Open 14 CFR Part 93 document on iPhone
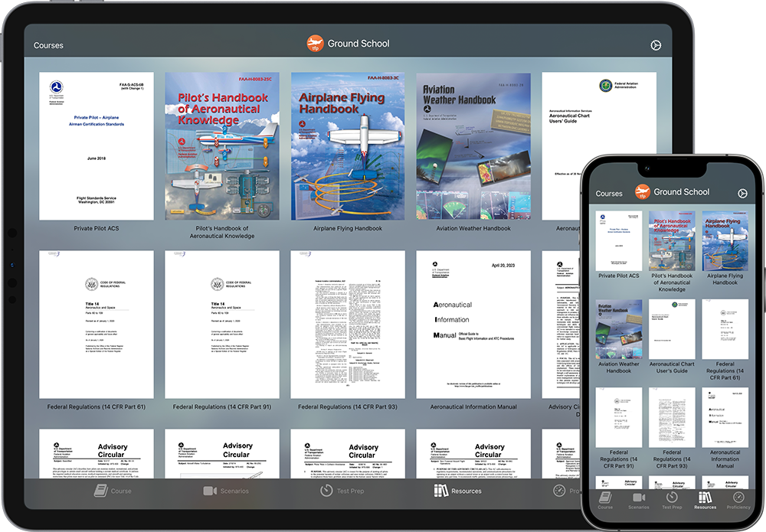 tap(672, 418)
